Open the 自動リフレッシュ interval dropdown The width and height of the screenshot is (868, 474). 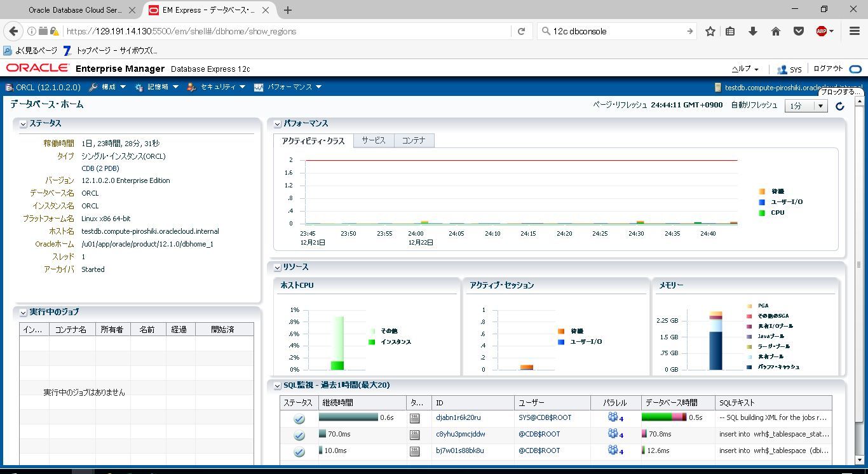coord(806,106)
